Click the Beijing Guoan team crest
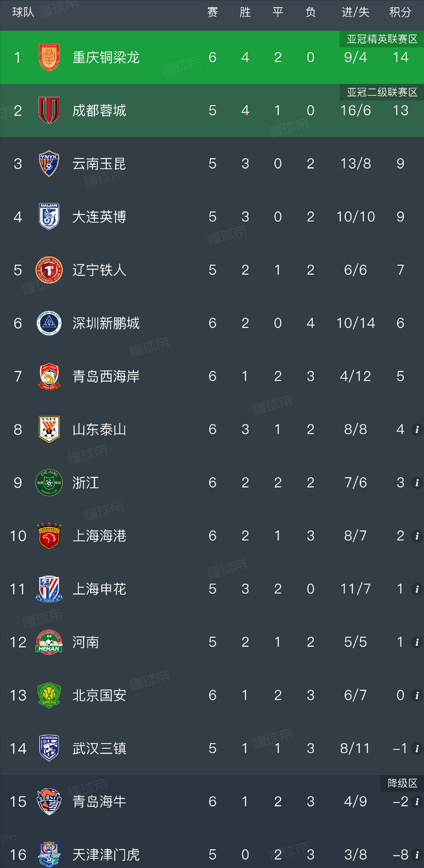 49,695
